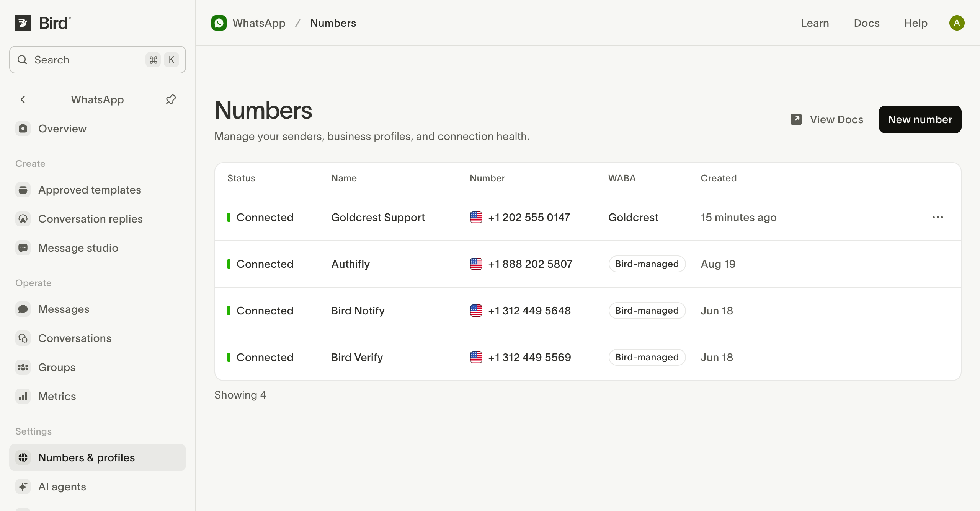
Task: Open the user avatar menu
Action: click(x=957, y=23)
